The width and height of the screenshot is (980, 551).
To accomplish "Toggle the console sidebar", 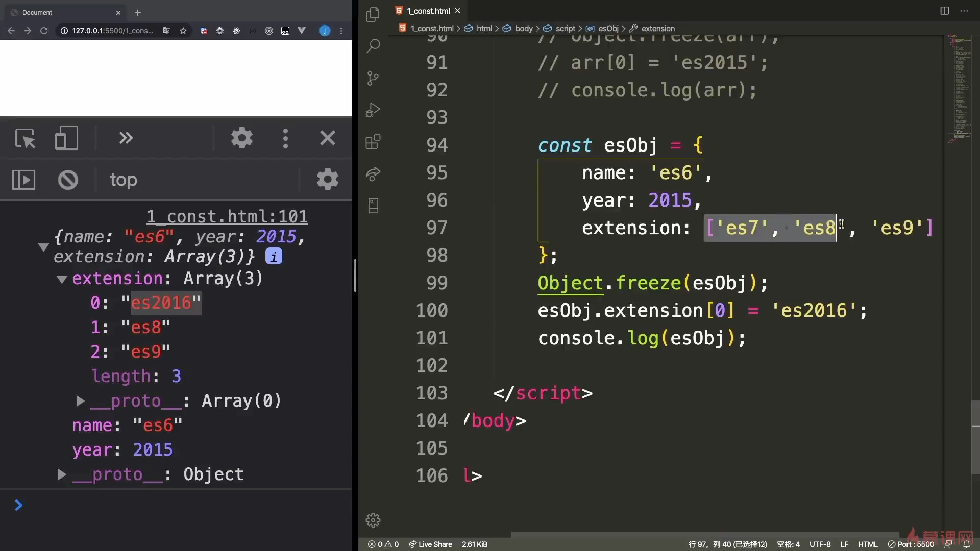I will coord(23,180).
